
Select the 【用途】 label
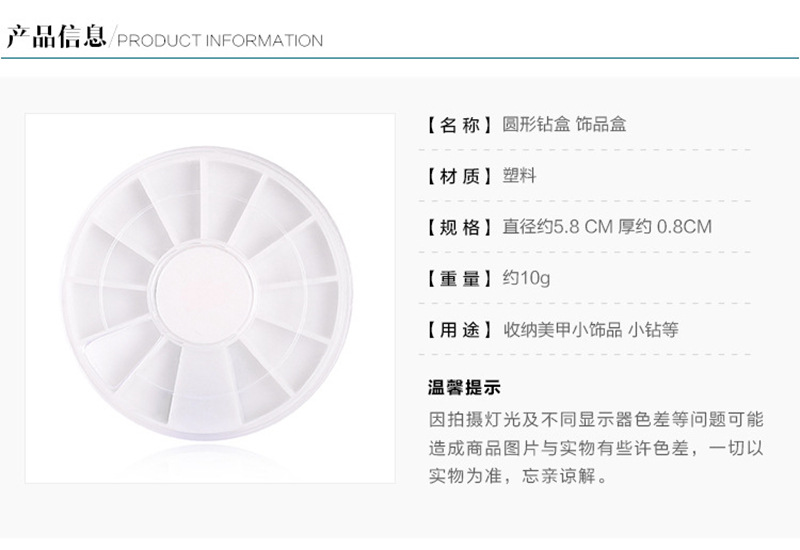pos(460,329)
